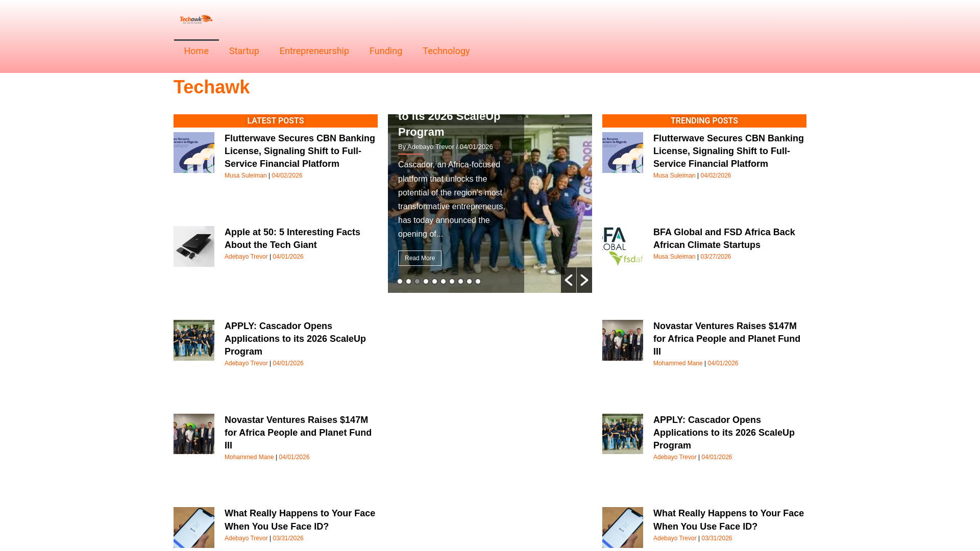Open Face ID thumbnail in Latest Posts
The width and height of the screenshot is (980, 551).
194,528
